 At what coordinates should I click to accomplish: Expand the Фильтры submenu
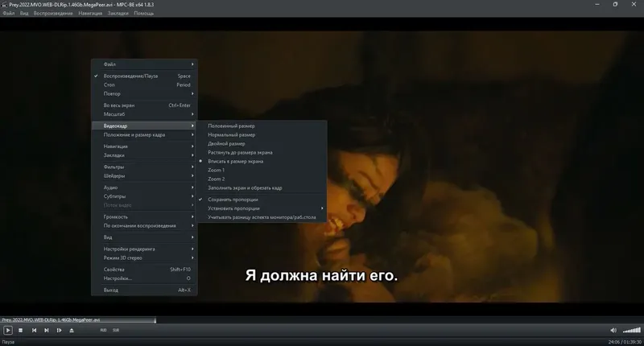(x=144, y=167)
